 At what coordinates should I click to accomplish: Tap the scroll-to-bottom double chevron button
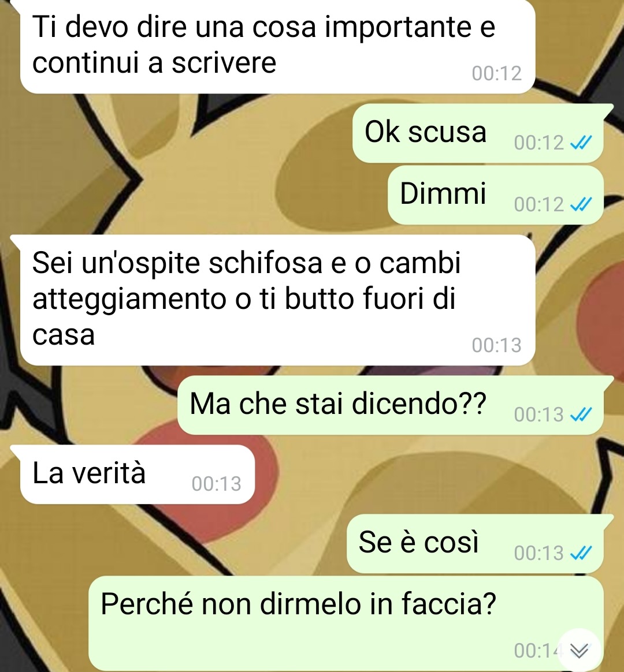[x=580, y=651]
